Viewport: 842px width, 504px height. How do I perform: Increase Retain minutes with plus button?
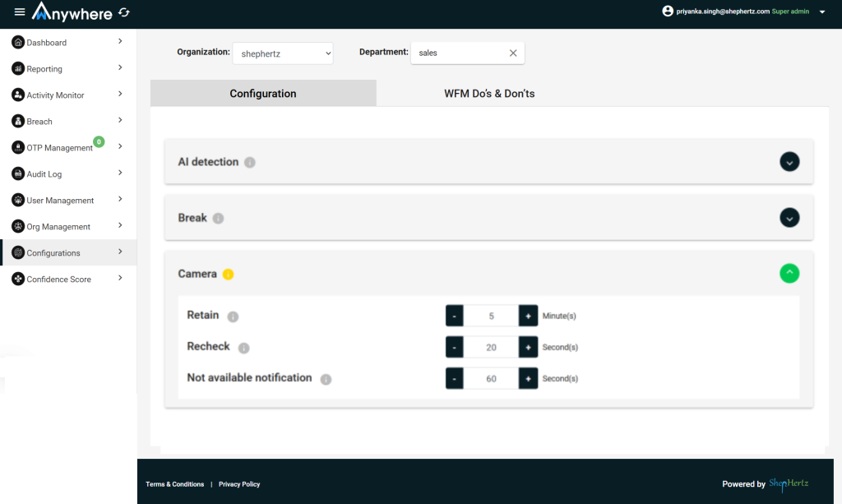[528, 317]
